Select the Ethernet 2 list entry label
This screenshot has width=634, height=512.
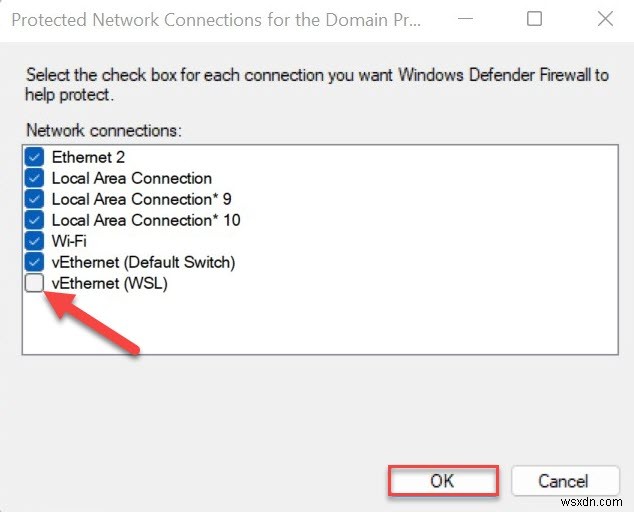(x=88, y=157)
